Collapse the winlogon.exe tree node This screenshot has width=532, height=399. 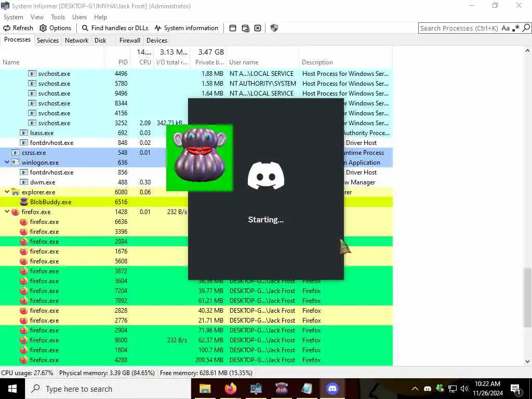7,163
